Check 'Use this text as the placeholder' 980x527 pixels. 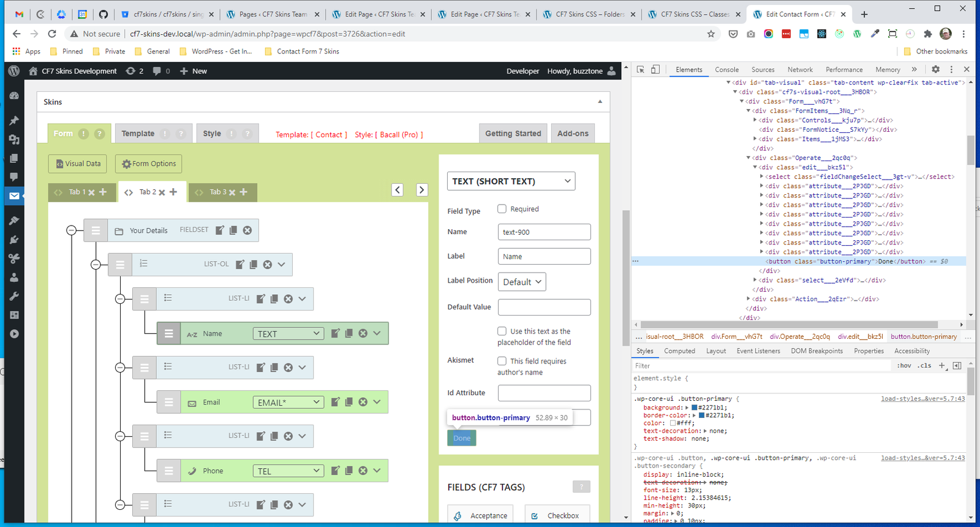click(x=502, y=331)
